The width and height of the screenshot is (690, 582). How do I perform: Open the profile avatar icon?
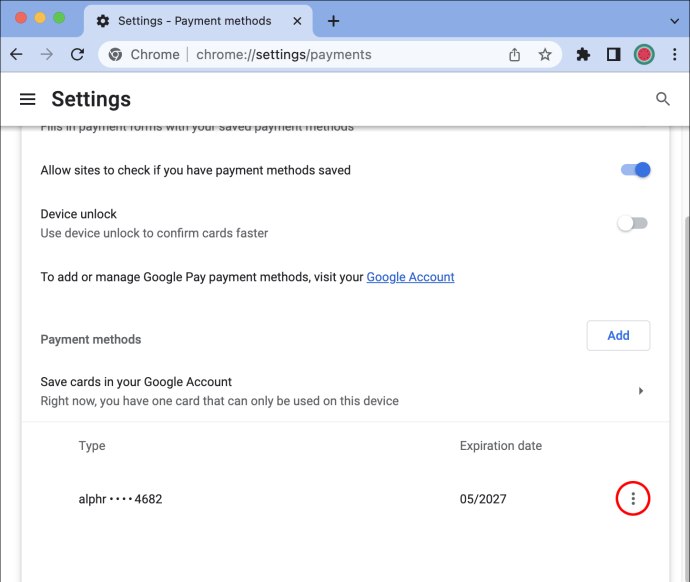click(x=644, y=55)
